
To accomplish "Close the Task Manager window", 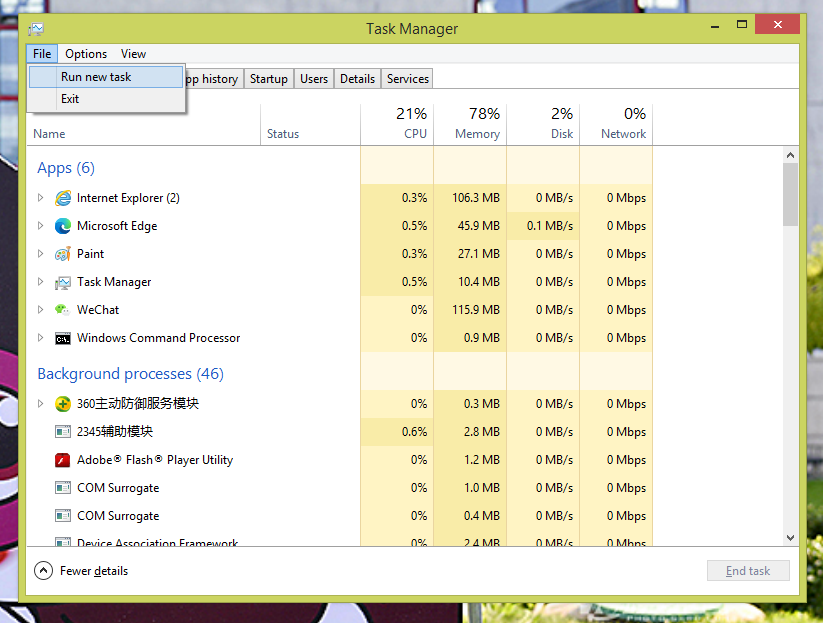I will click(777, 25).
